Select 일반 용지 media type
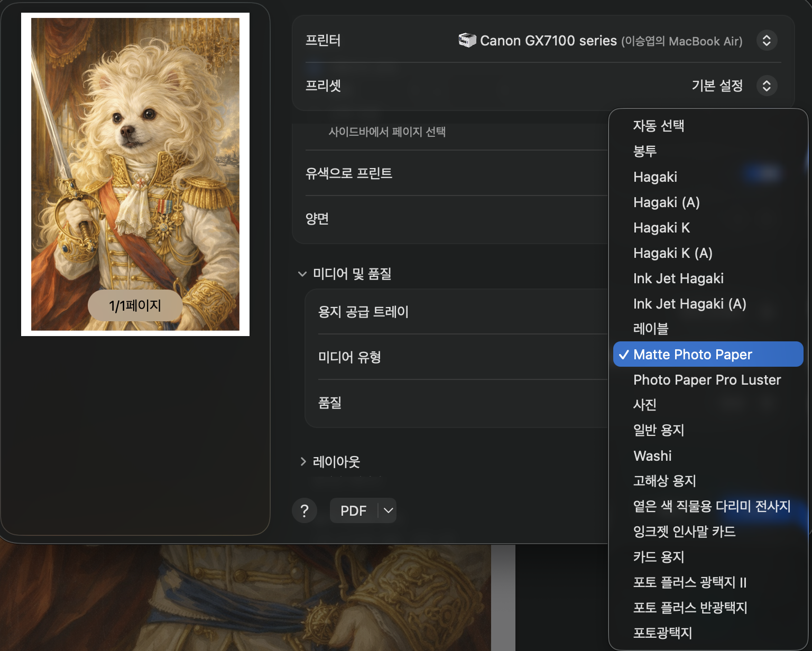 click(708, 430)
